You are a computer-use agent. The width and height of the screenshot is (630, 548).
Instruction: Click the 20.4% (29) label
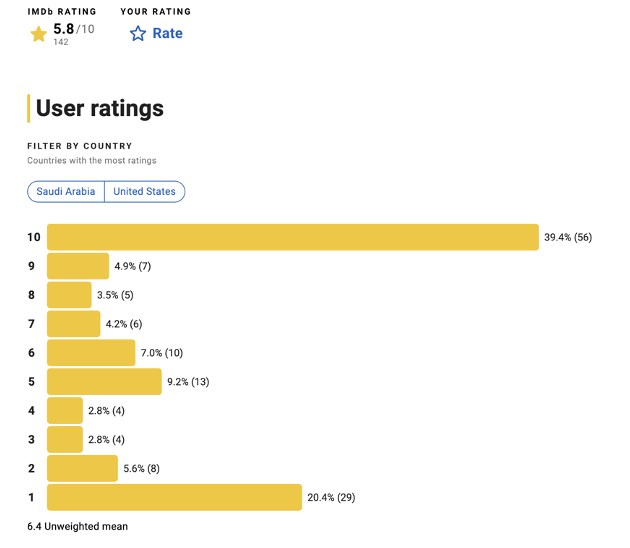point(331,498)
